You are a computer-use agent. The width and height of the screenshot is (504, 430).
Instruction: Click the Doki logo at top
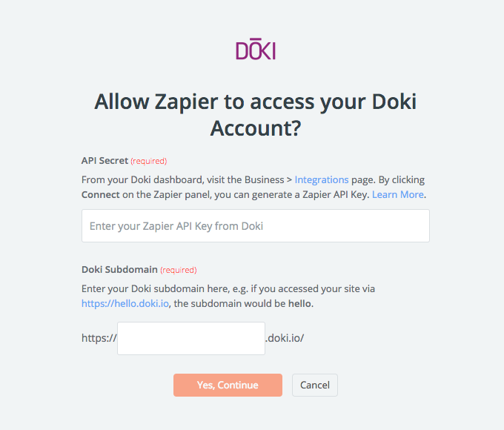point(256,49)
